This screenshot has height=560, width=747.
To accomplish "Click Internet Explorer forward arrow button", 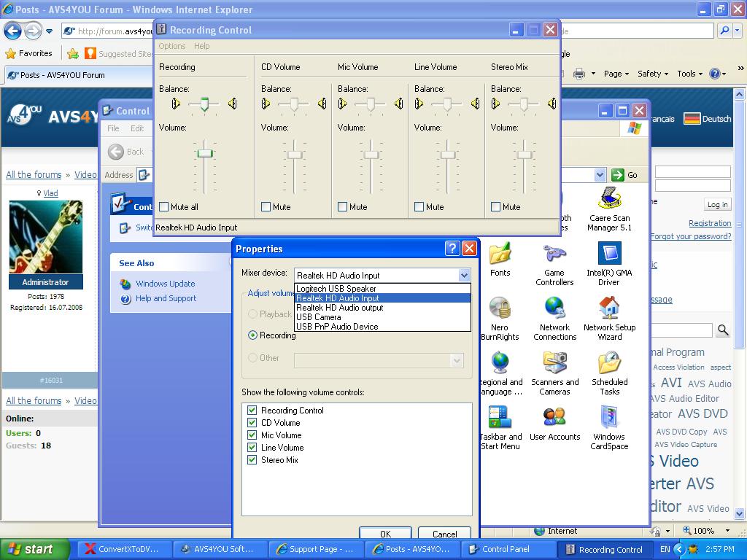I will point(32,31).
